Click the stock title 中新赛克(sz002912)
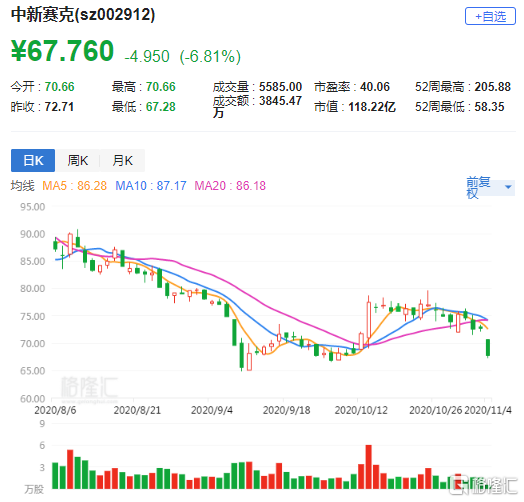The width and height of the screenshot is (524, 502). pyautogui.click(x=83, y=15)
